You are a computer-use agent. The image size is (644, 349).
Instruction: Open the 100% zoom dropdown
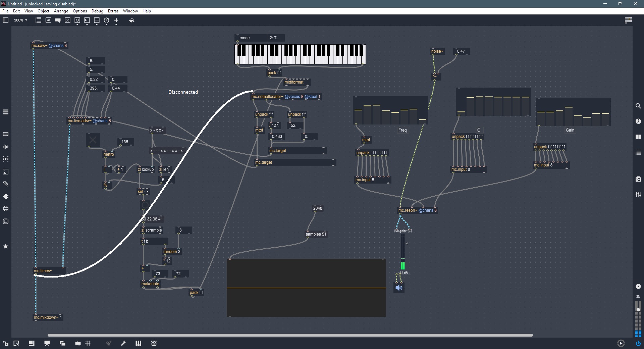(x=20, y=20)
